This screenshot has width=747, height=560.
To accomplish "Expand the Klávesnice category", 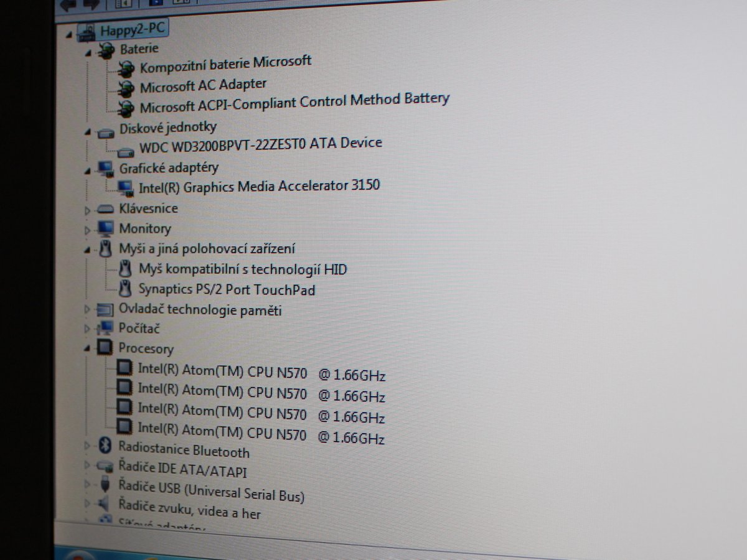I will tap(88, 211).
